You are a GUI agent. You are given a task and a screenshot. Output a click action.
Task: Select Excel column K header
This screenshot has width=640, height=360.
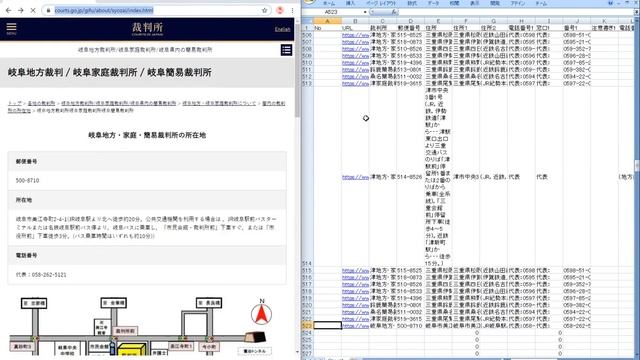[604, 21]
